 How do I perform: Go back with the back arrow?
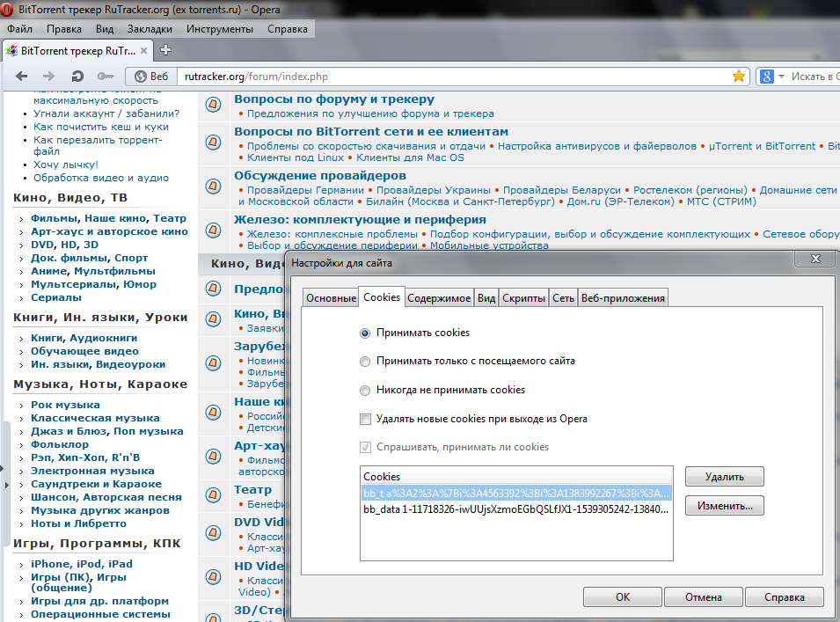click(21, 76)
